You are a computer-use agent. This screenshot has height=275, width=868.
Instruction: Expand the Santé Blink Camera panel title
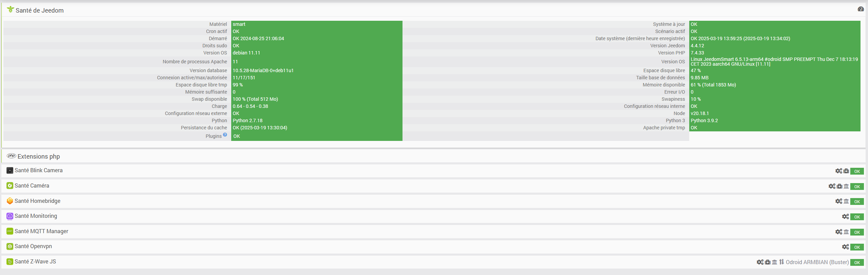coord(38,171)
